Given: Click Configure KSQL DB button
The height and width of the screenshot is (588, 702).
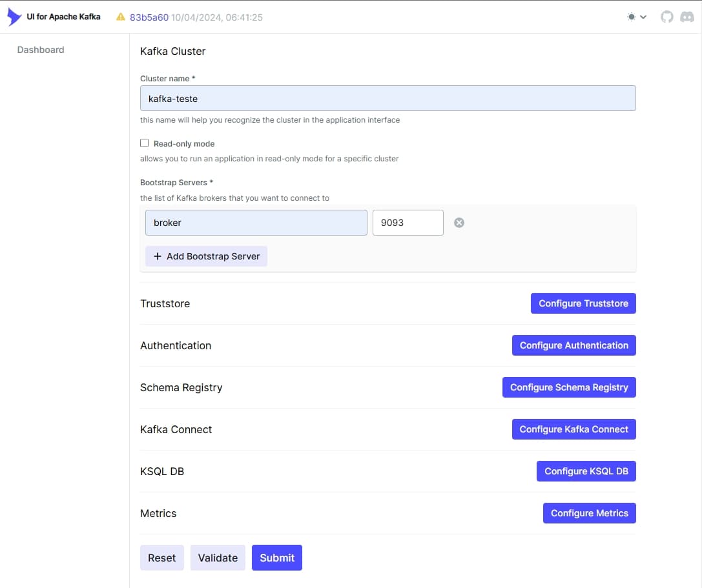Looking at the screenshot, I should click(x=586, y=471).
